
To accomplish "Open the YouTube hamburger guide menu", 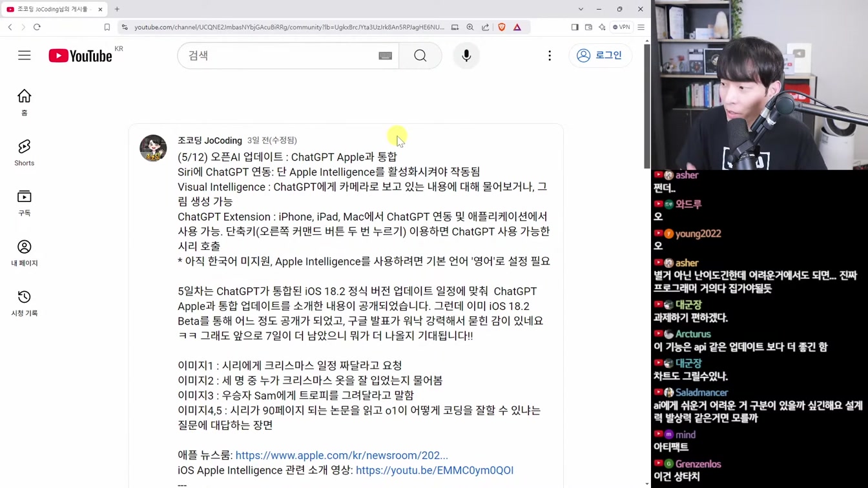I will click(x=24, y=56).
